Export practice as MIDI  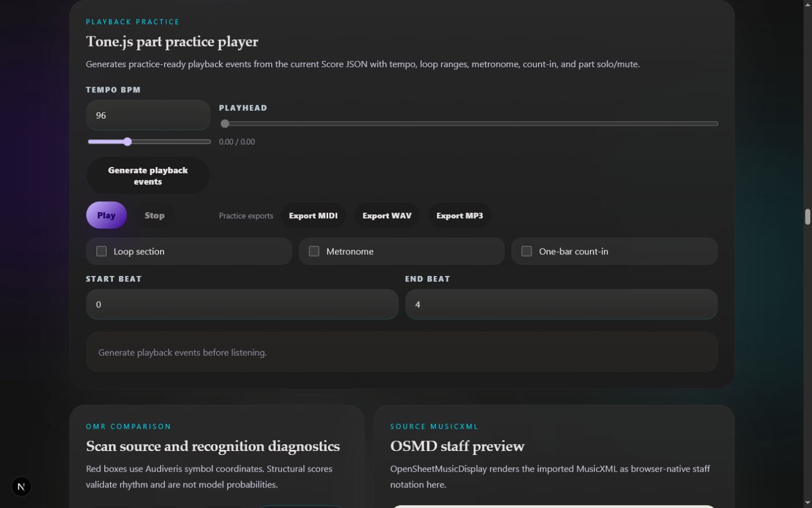pos(313,216)
